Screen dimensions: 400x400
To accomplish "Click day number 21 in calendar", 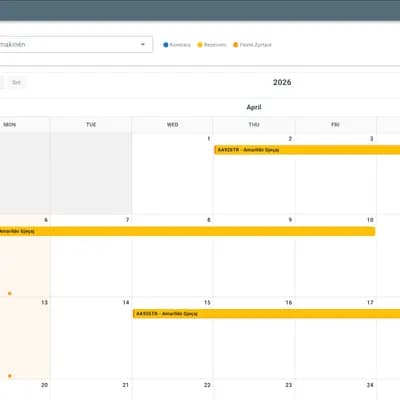I will 125,385.
